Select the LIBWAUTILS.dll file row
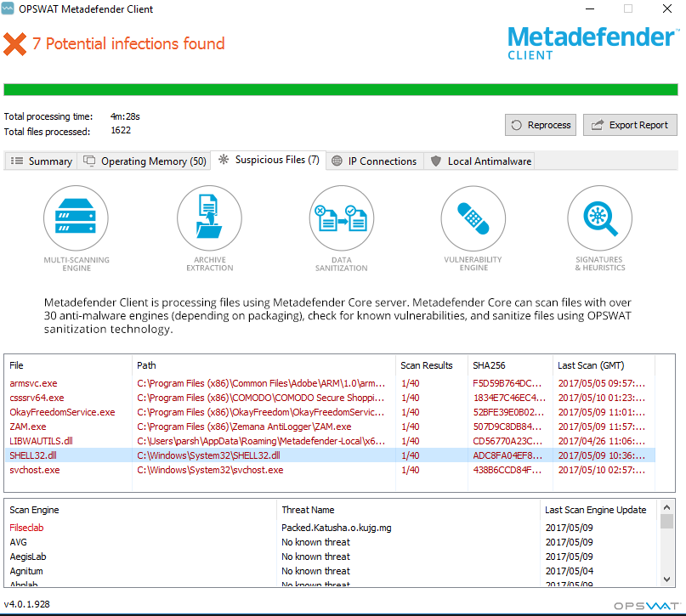The width and height of the screenshot is (686, 616). 330,441
